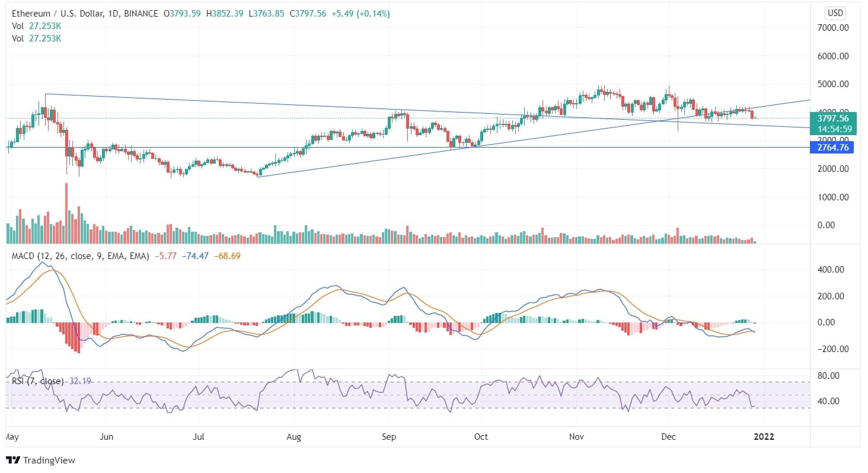Image resolution: width=868 pixels, height=473 pixels.
Task: Click the 7000.00 price scale value
Action: 833,27
